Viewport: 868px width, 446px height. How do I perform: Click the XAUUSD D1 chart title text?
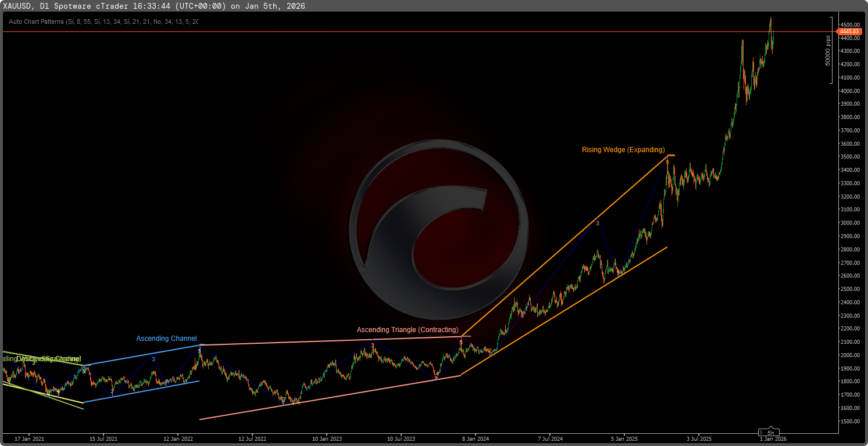point(153,6)
